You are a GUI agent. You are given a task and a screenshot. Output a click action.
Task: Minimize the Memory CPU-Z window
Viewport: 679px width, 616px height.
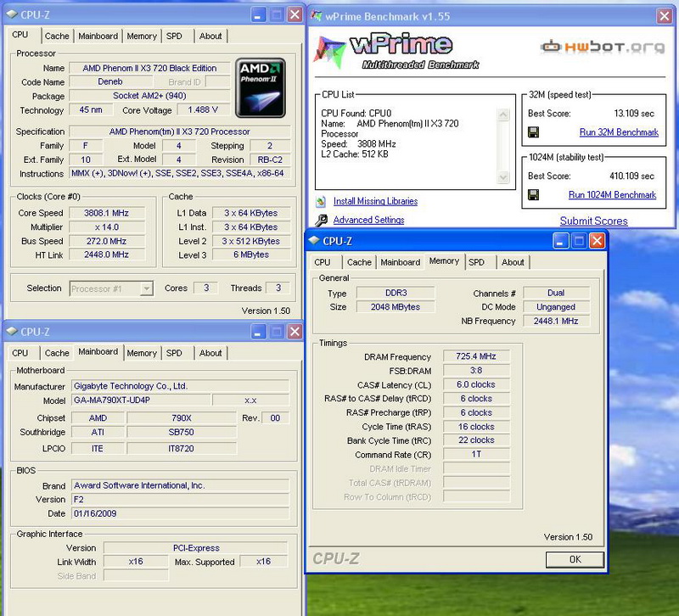(560, 241)
